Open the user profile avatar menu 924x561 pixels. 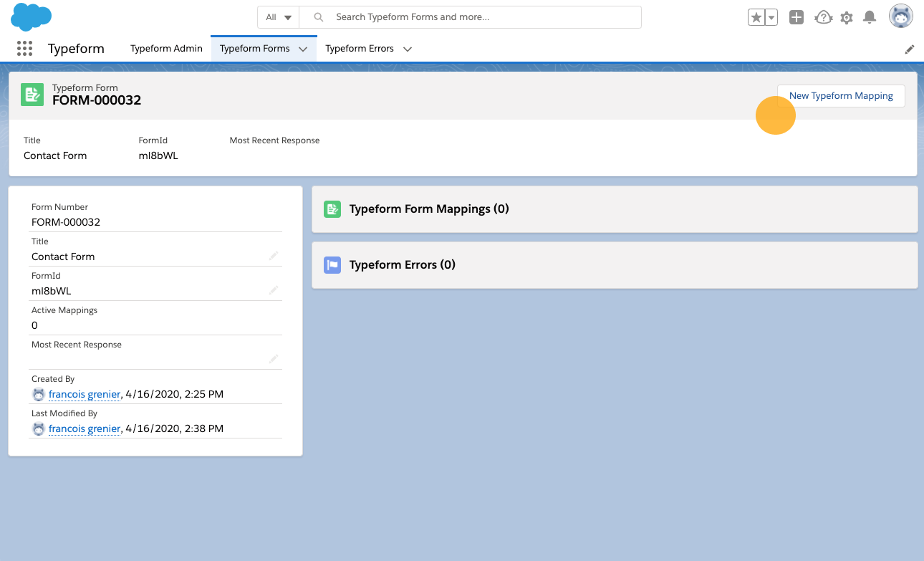tap(901, 16)
